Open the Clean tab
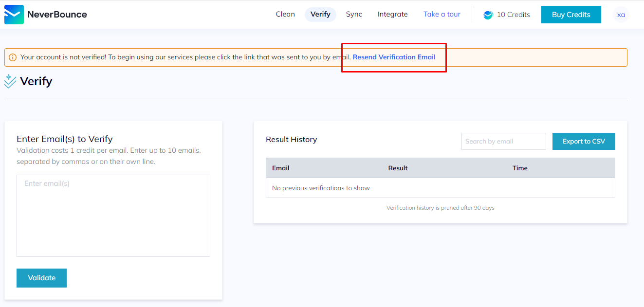The width and height of the screenshot is (644, 307). (x=285, y=14)
